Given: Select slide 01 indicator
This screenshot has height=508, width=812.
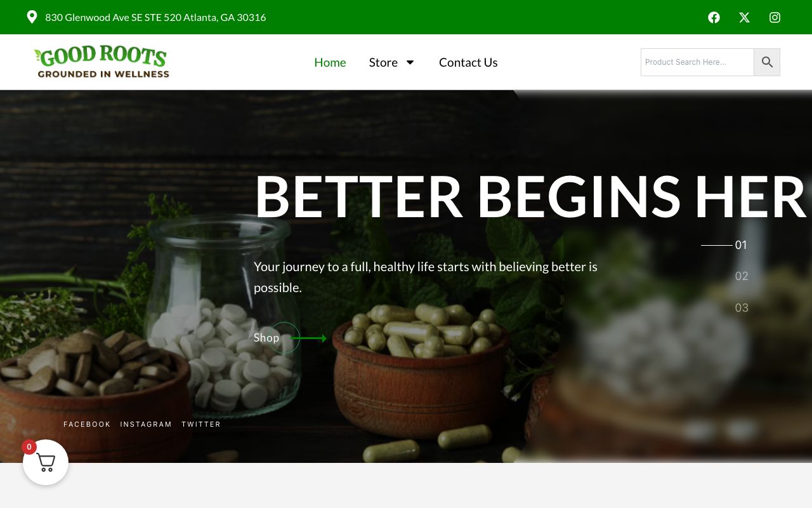Looking at the screenshot, I should point(741,245).
